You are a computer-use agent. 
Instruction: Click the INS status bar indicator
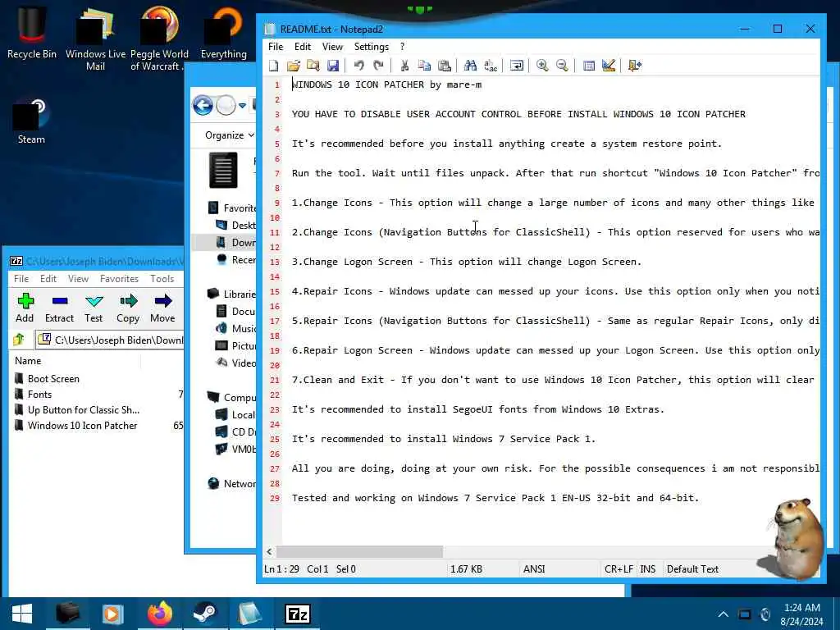(648, 569)
